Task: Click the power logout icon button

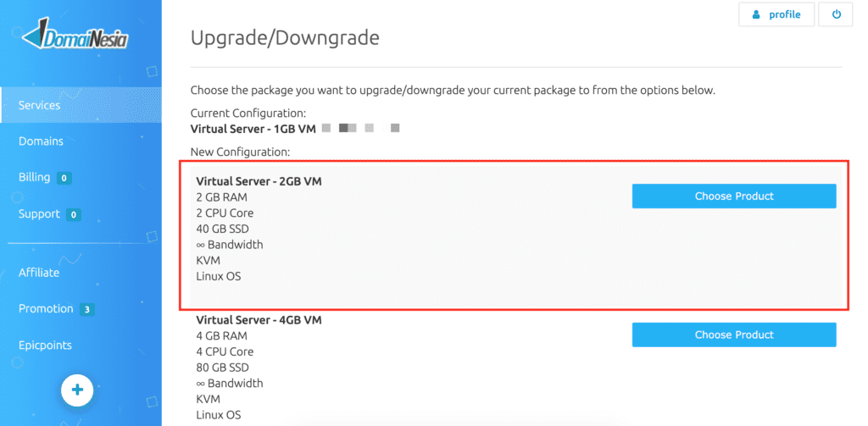Action: pyautogui.click(x=837, y=15)
